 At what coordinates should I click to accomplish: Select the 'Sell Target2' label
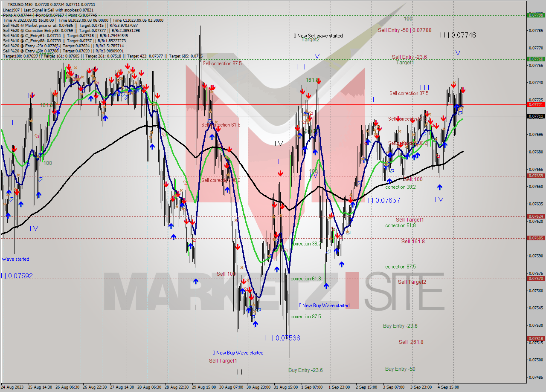[x=412, y=282]
